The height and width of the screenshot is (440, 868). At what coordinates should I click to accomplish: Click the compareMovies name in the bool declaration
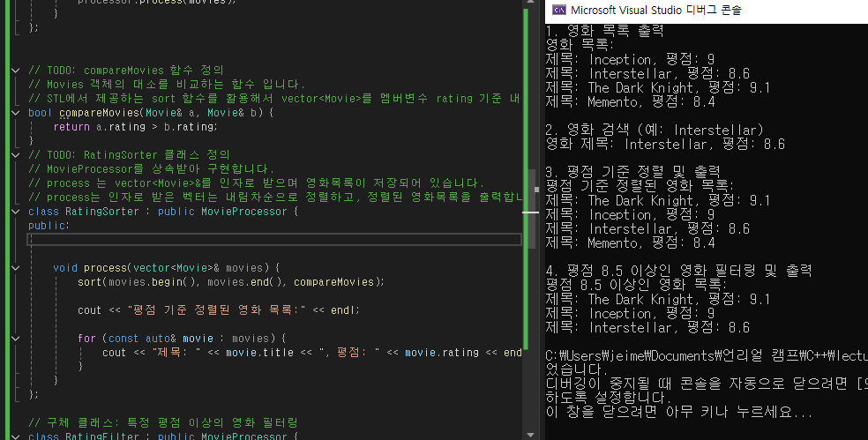[99, 113]
